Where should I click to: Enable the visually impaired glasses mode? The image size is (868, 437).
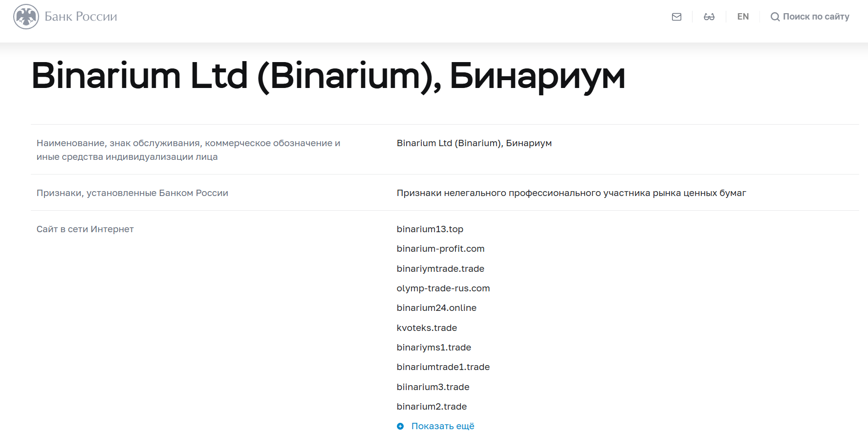pos(709,17)
